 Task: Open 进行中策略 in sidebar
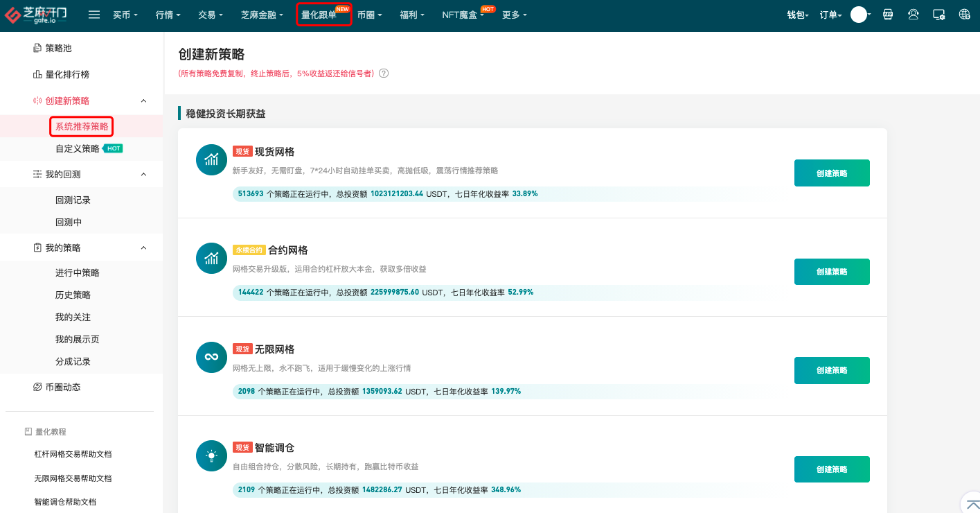tap(78, 272)
